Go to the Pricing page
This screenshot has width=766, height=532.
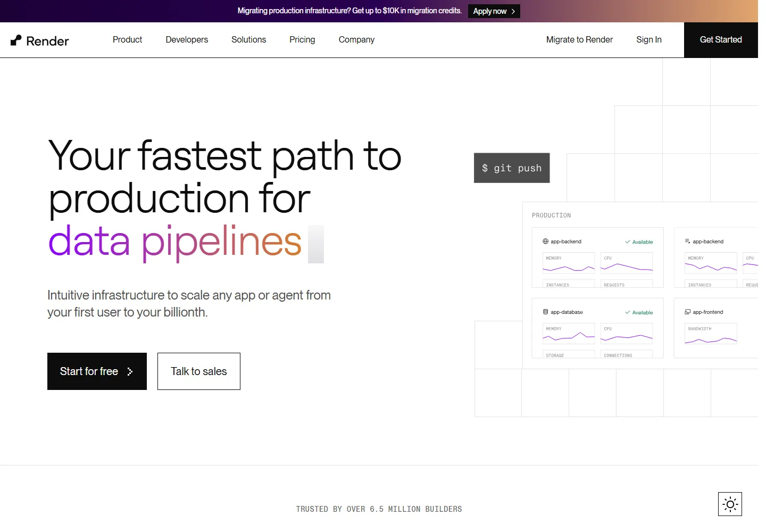pos(302,40)
